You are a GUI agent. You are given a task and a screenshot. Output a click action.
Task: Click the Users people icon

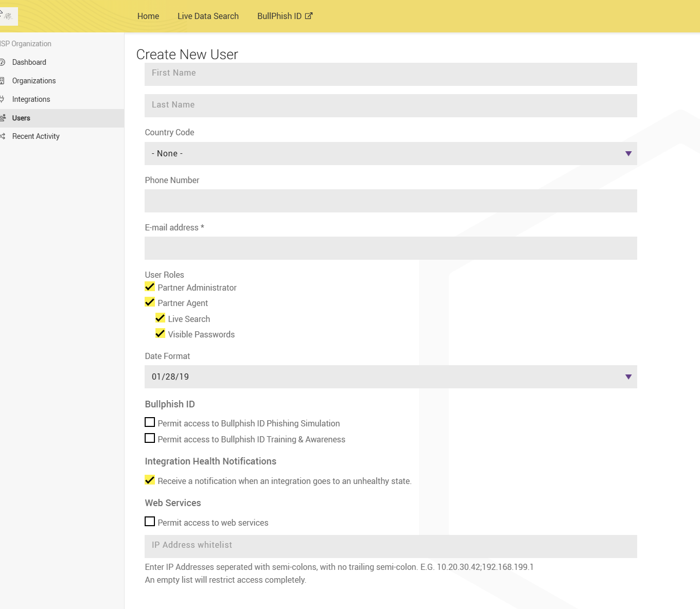click(x=3, y=118)
